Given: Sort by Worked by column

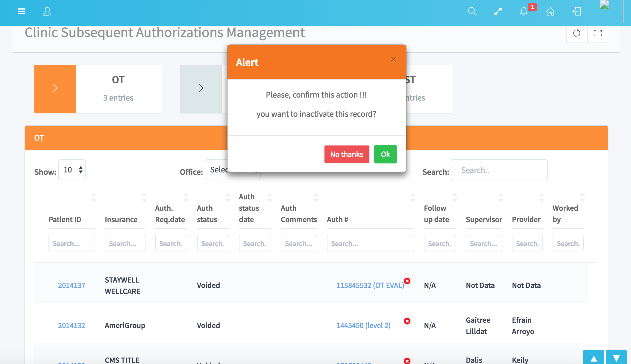Looking at the screenshot, I should point(582,197).
